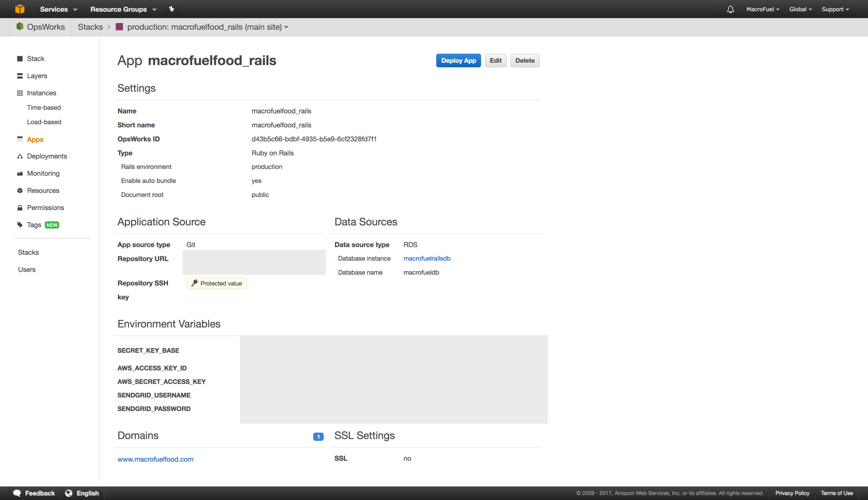Click the Instances grid icon
Image resolution: width=868 pixels, height=500 pixels.
[20, 93]
